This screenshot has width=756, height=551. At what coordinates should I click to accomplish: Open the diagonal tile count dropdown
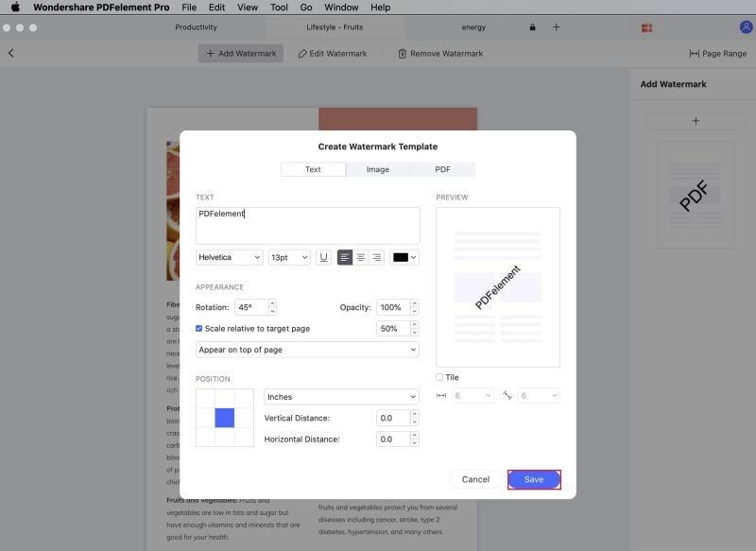pos(539,396)
